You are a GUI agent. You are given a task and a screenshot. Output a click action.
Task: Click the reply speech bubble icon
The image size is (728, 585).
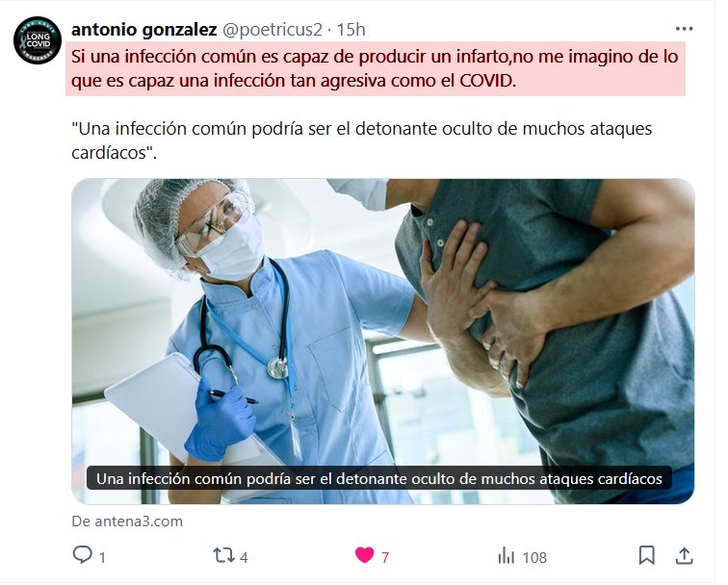coord(82,554)
